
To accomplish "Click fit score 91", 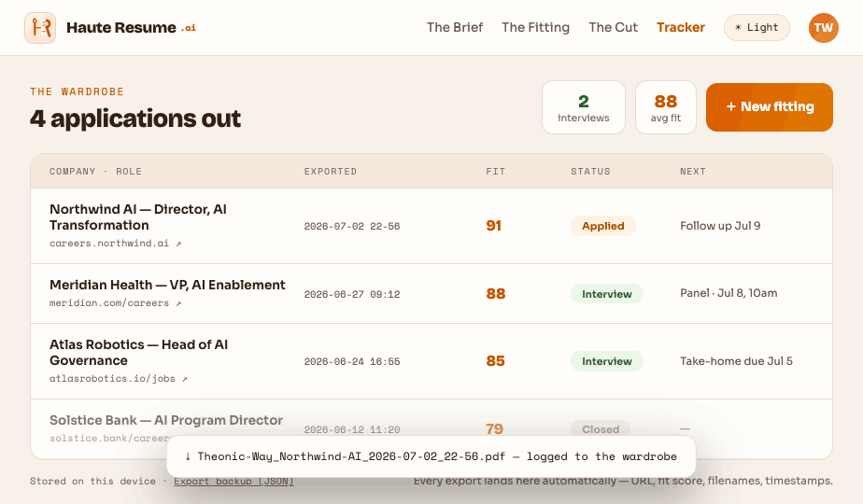I will tap(494, 226).
